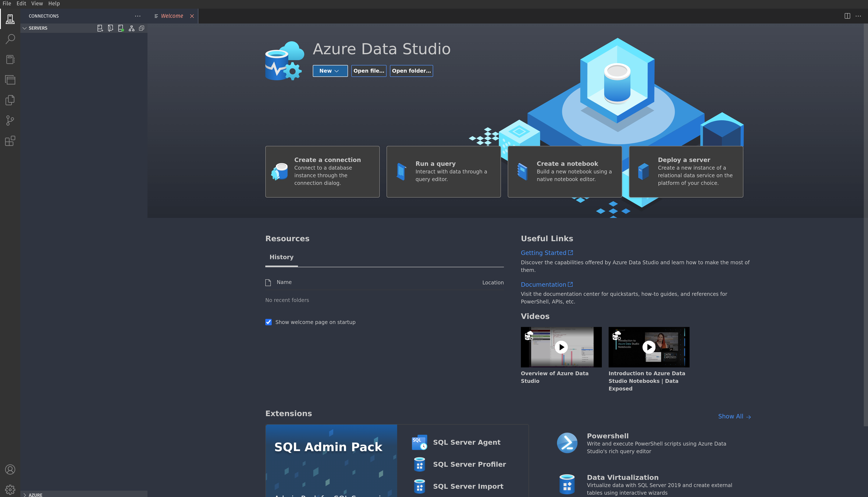
Task: Open Connections panel more actions ellipsis
Action: pyautogui.click(x=138, y=16)
